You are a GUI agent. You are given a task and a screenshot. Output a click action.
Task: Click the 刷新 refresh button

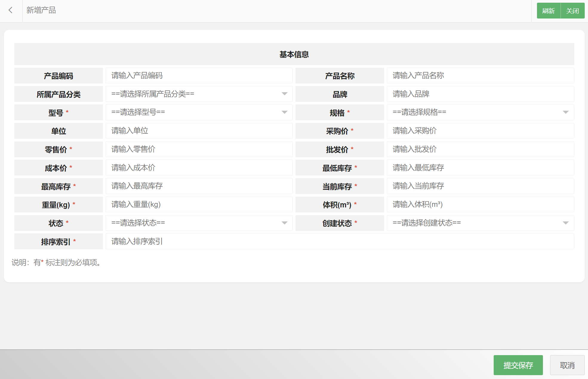(x=548, y=11)
